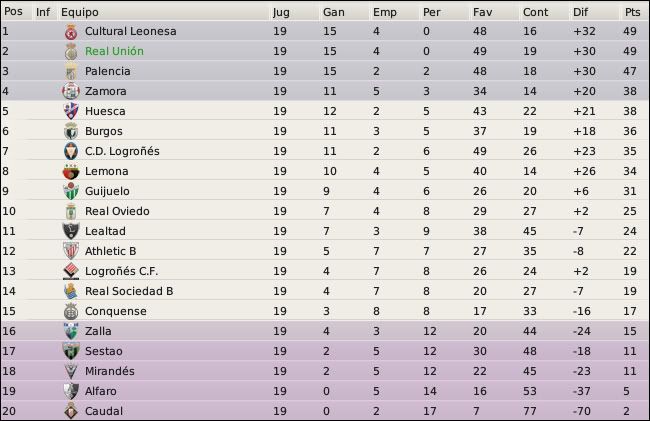The width and height of the screenshot is (650, 421).
Task: Sort table by Pts column header
Action: 633,12
